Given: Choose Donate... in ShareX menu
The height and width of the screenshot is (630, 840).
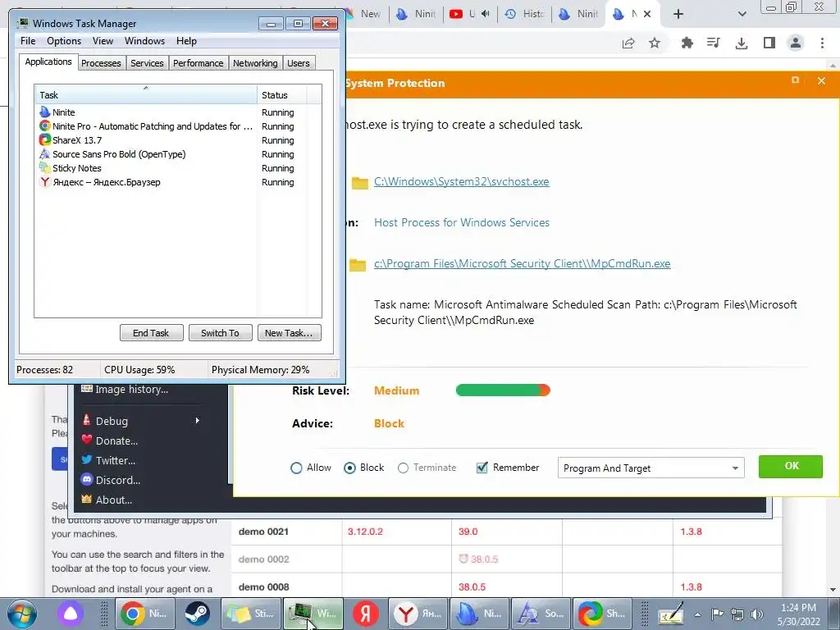Looking at the screenshot, I should click(116, 441).
